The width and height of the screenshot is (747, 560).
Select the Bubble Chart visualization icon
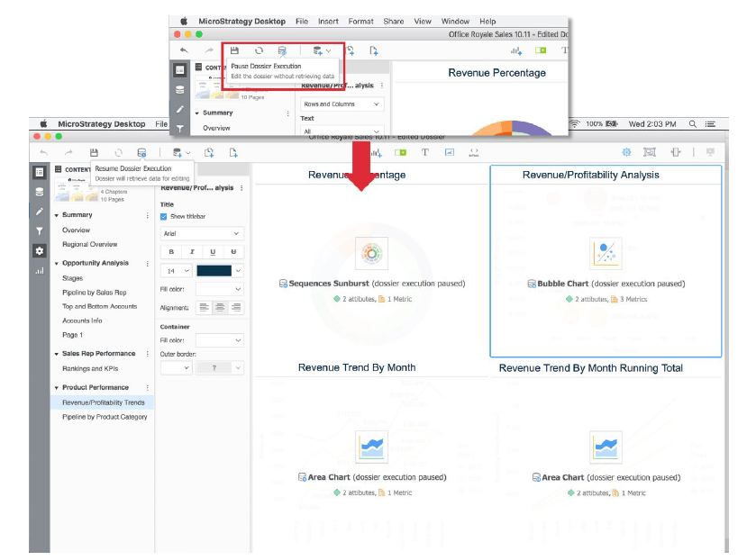click(x=606, y=254)
